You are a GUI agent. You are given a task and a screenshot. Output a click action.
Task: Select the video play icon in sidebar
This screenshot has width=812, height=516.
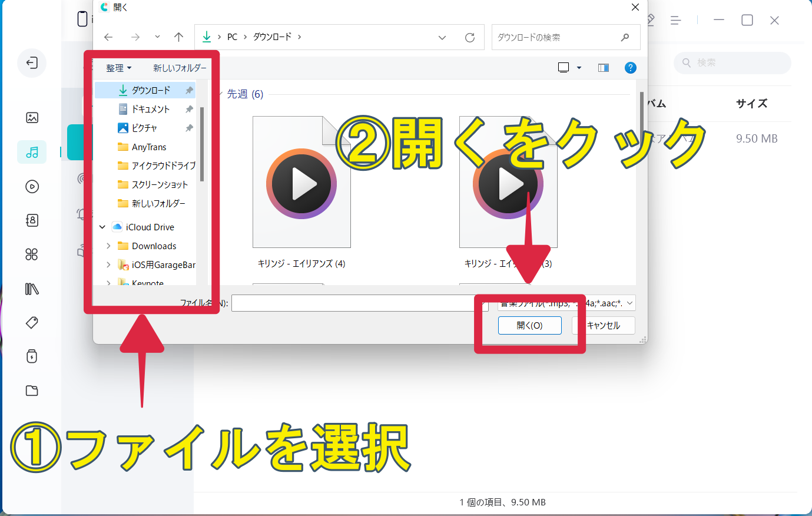(x=32, y=187)
